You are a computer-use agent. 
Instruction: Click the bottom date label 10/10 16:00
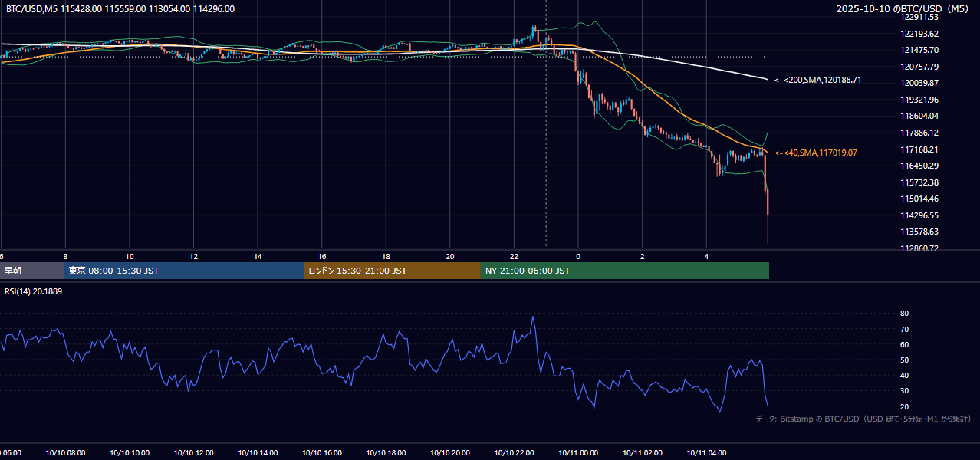pyautogui.click(x=322, y=453)
